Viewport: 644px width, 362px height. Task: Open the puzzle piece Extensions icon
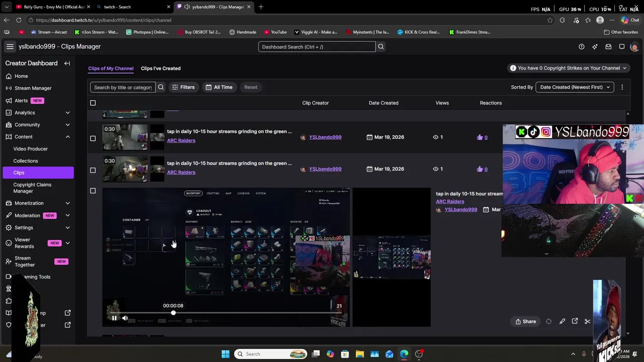click(x=9, y=301)
